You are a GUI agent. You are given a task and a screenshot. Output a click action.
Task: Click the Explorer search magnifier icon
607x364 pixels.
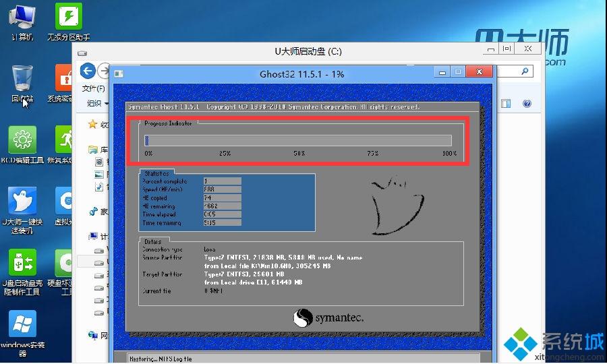tap(525, 71)
